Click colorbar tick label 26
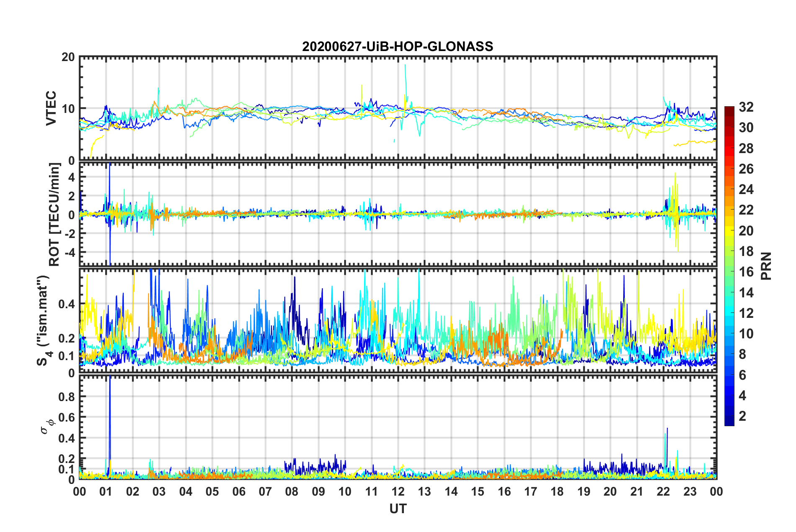796x532 pixels. coord(746,169)
